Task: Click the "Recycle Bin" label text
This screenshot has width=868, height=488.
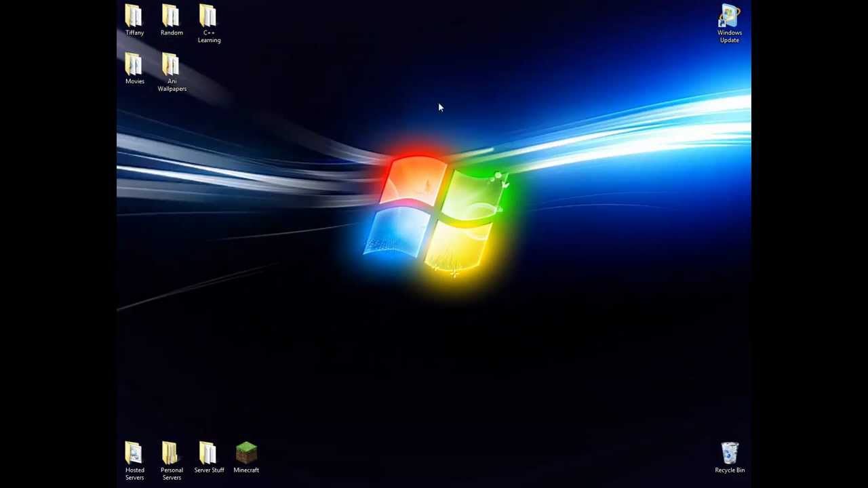Action: [x=730, y=470]
